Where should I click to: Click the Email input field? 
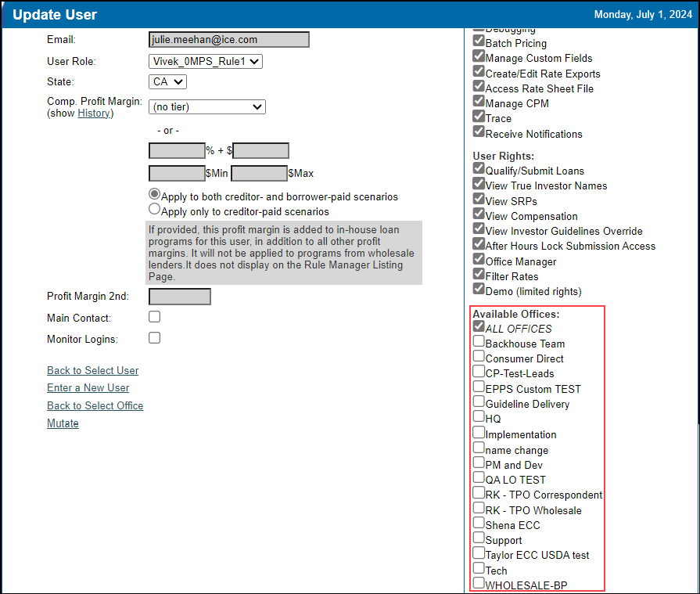[x=228, y=39]
